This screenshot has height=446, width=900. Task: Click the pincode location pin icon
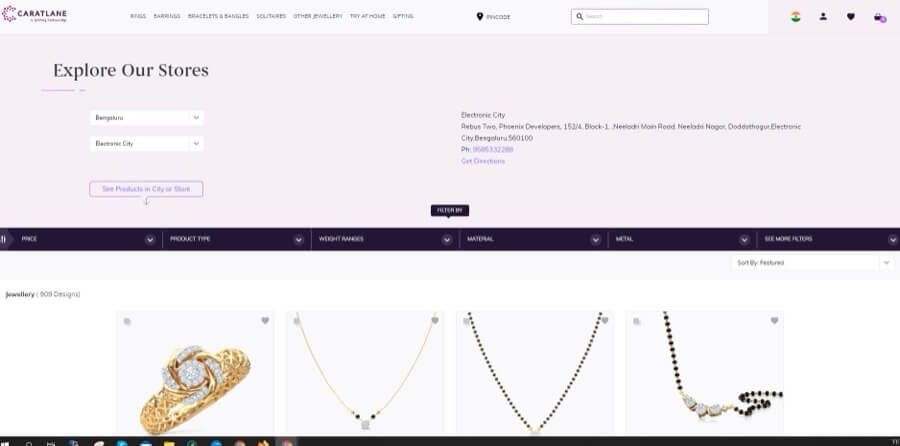click(x=480, y=17)
